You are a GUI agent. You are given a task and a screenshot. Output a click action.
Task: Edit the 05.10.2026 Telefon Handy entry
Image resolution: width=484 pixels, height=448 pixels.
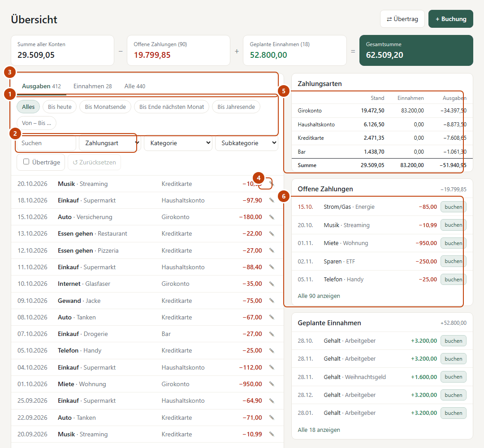tap(272, 350)
